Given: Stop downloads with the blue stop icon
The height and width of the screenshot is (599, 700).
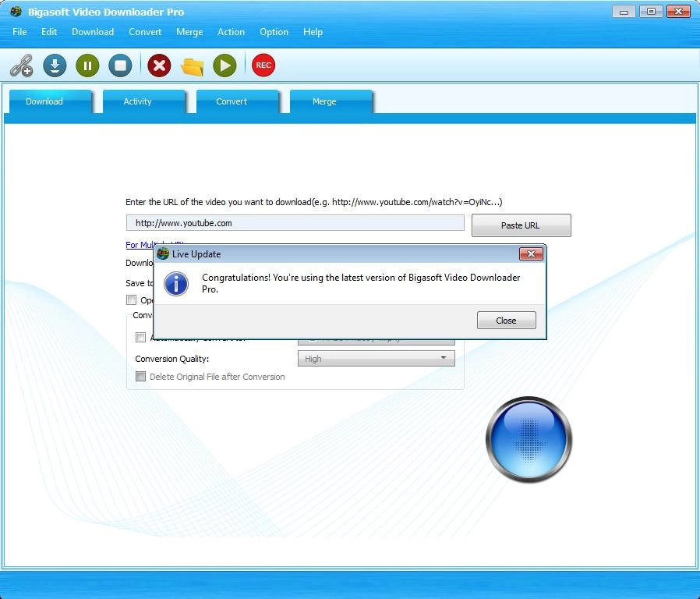Looking at the screenshot, I should click(x=120, y=66).
